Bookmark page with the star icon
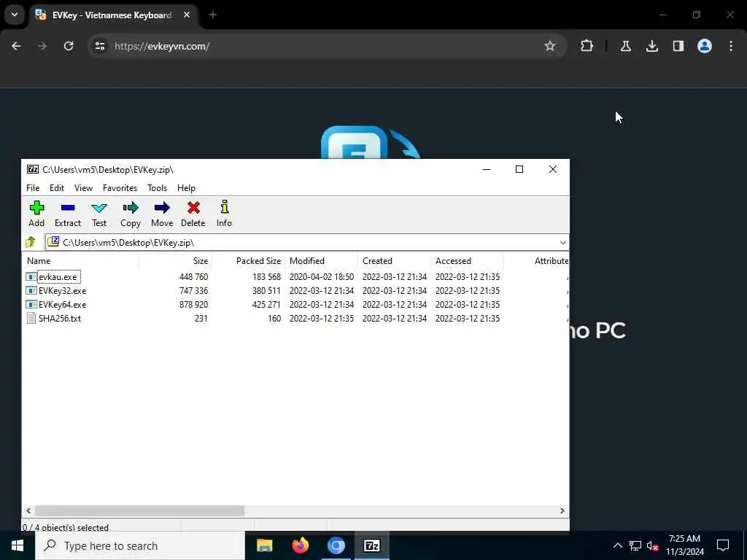 pyautogui.click(x=550, y=46)
